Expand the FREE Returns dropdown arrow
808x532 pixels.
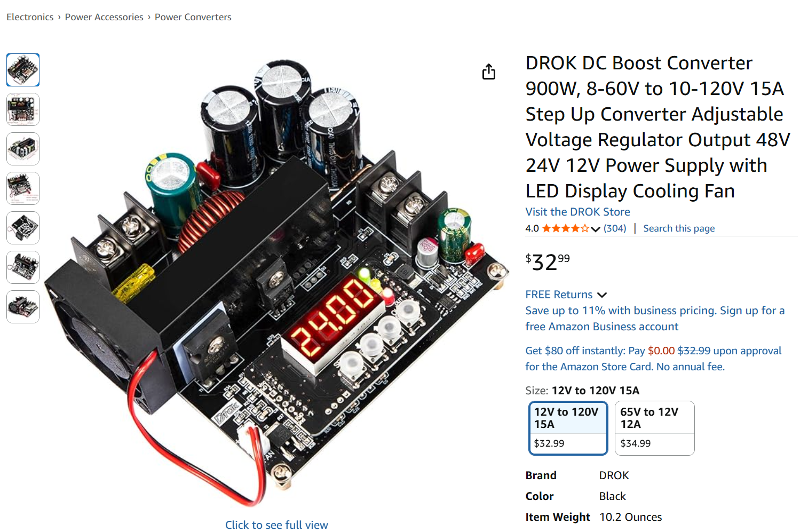click(x=602, y=295)
